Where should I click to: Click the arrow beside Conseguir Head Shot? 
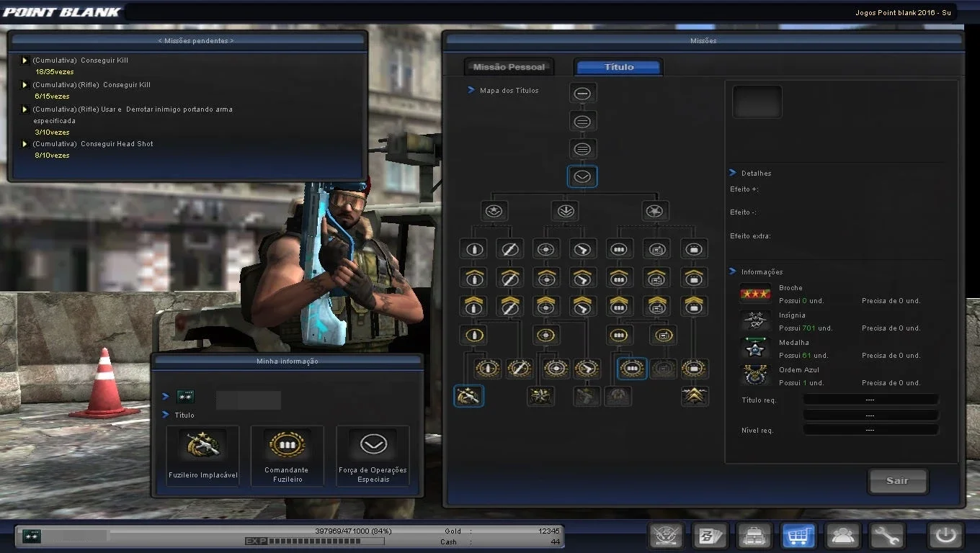click(25, 144)
